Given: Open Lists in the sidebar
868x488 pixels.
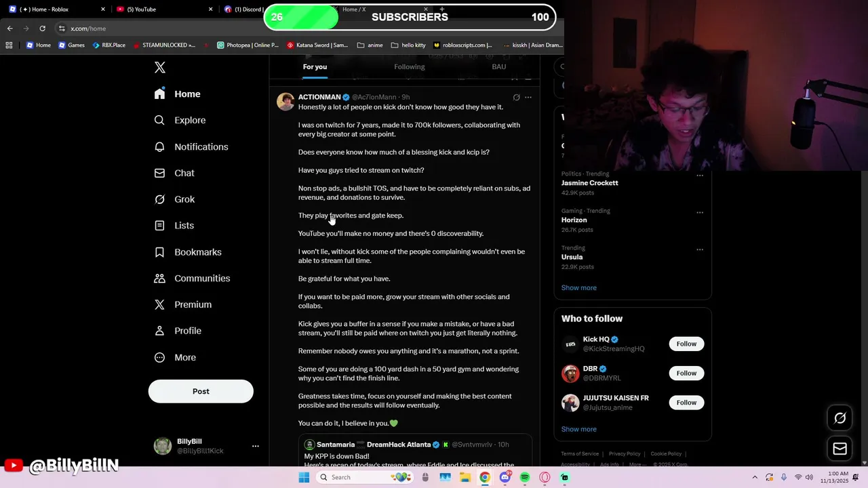Looking at the screenshot, I should coord(174,226).
